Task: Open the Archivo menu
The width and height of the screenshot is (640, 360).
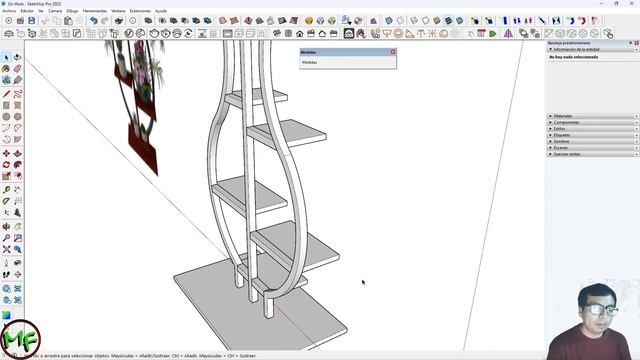Action: click(x=9, y=11)
